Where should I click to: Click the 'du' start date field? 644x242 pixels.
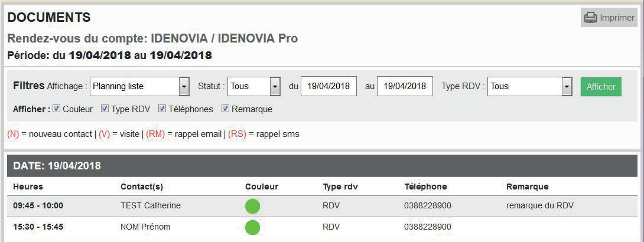(x=328, y=87)
